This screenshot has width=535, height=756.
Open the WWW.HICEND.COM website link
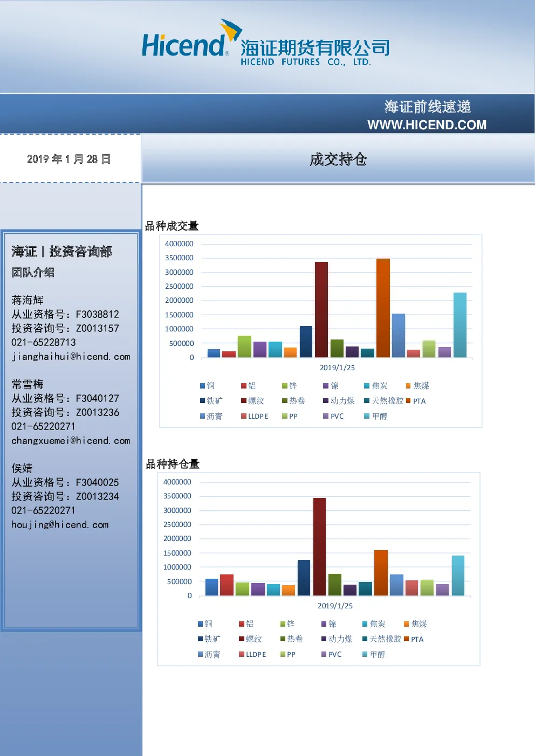click(x=427, y=125)
